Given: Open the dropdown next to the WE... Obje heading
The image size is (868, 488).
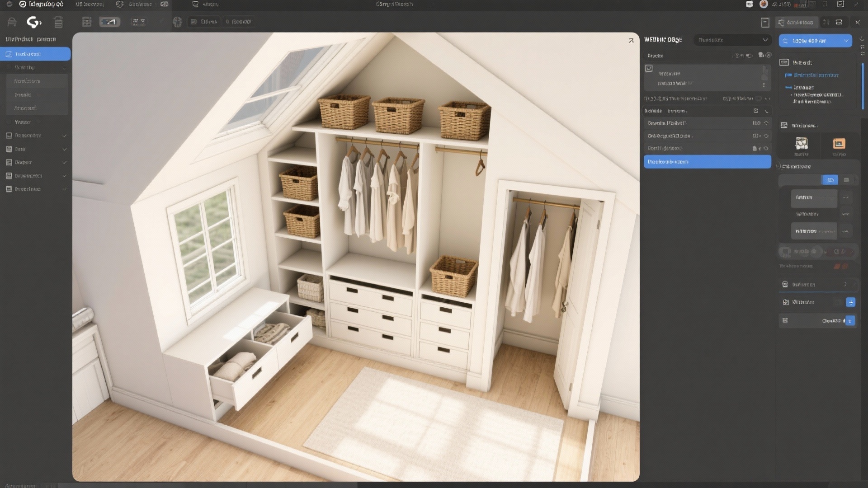Looking at the screenshot, I should point(732,40).
